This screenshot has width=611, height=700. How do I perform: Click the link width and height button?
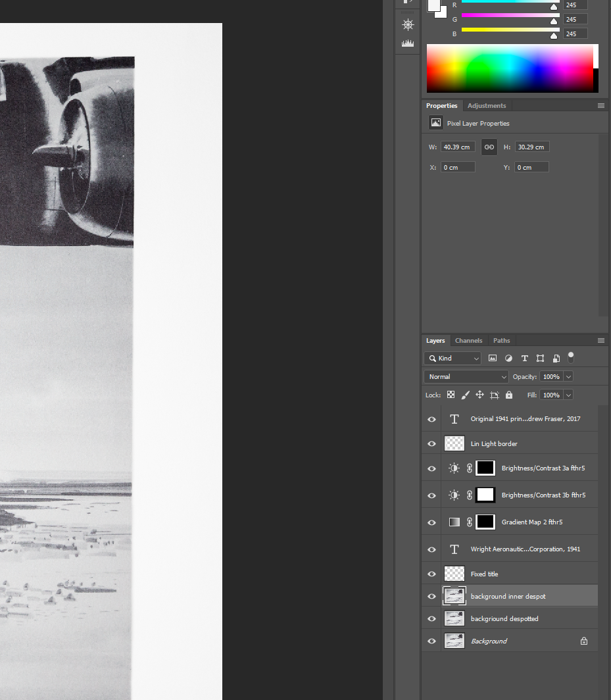click(x=488, y=146)
